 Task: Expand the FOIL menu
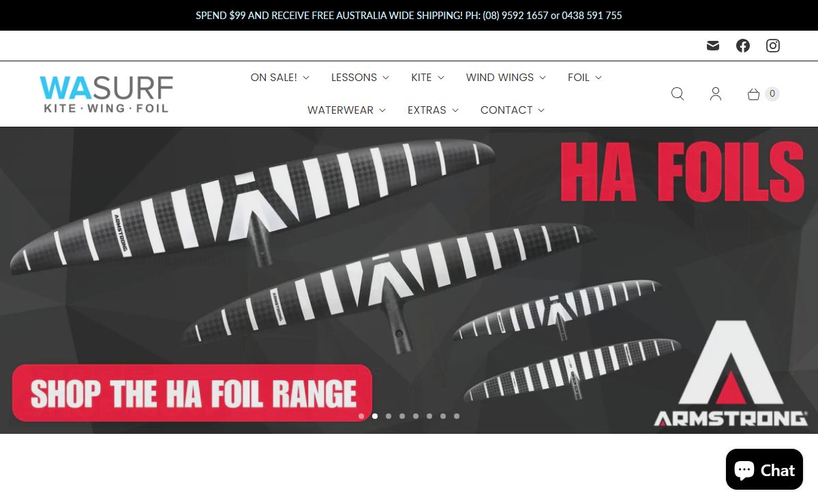pos(585,78)
